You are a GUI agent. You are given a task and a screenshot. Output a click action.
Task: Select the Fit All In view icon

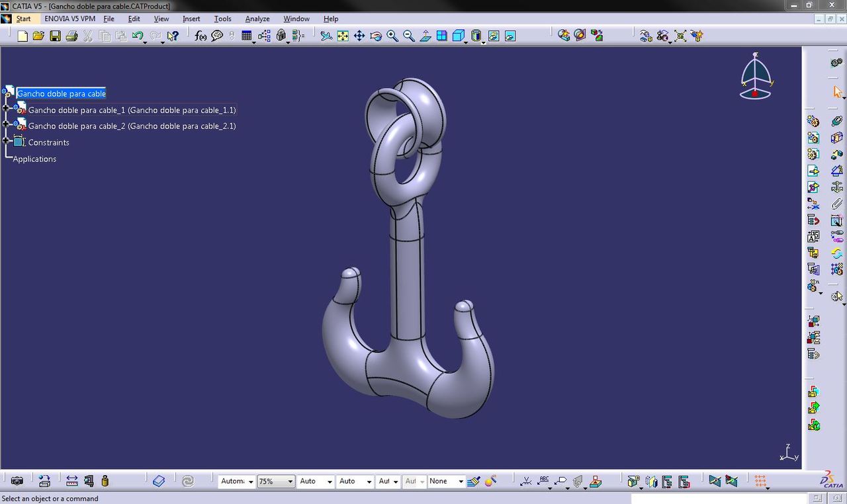[x=343, y=36]
